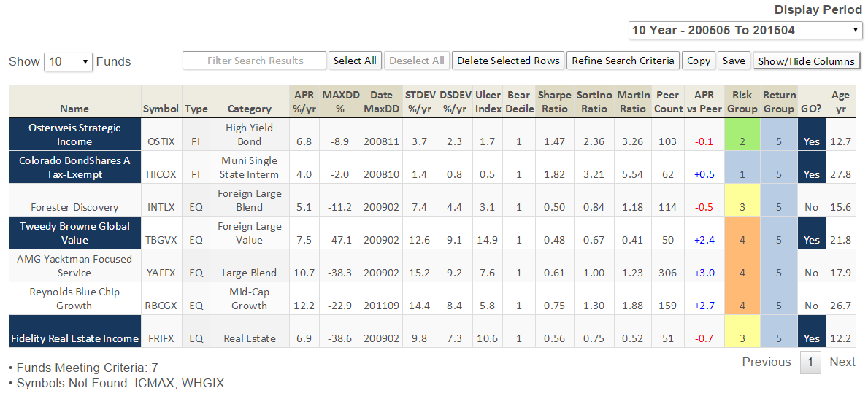Open the Display Period dropdown

(x=745, y=31)
